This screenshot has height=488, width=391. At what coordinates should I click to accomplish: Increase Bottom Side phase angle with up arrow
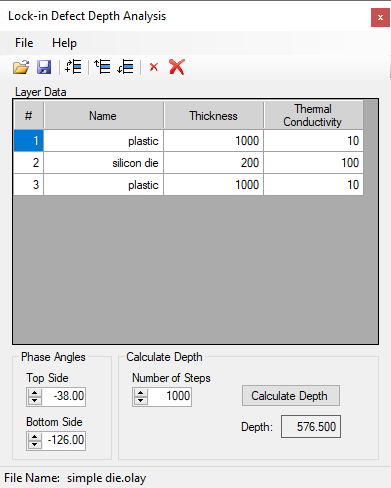coord(34,437)
